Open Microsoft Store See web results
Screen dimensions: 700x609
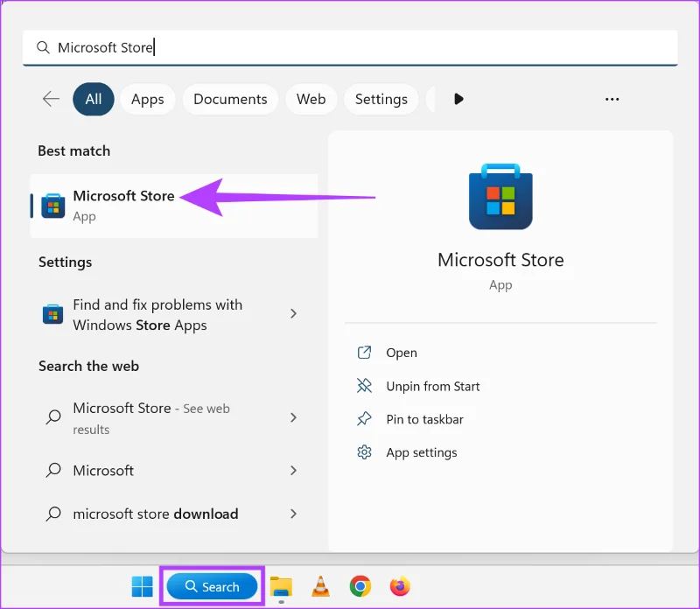tap(174, 418)
